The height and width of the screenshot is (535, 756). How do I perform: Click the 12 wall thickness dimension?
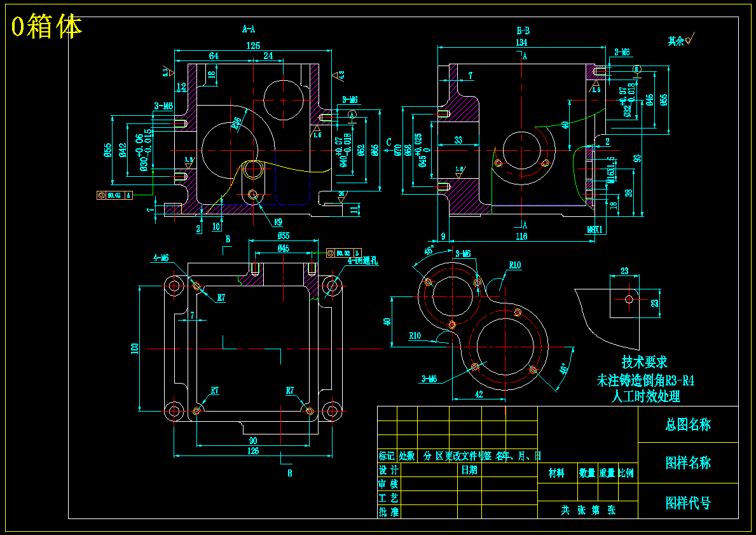coord(181,87)
